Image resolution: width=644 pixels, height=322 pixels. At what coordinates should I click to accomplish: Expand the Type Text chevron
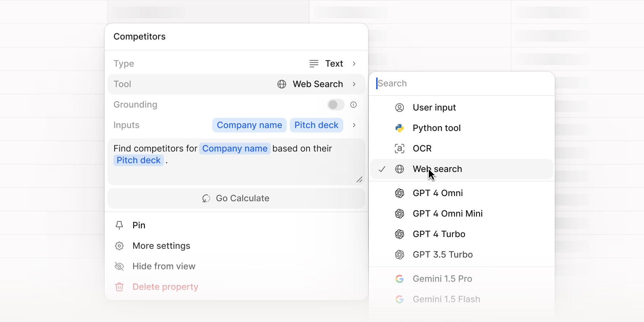354,64
